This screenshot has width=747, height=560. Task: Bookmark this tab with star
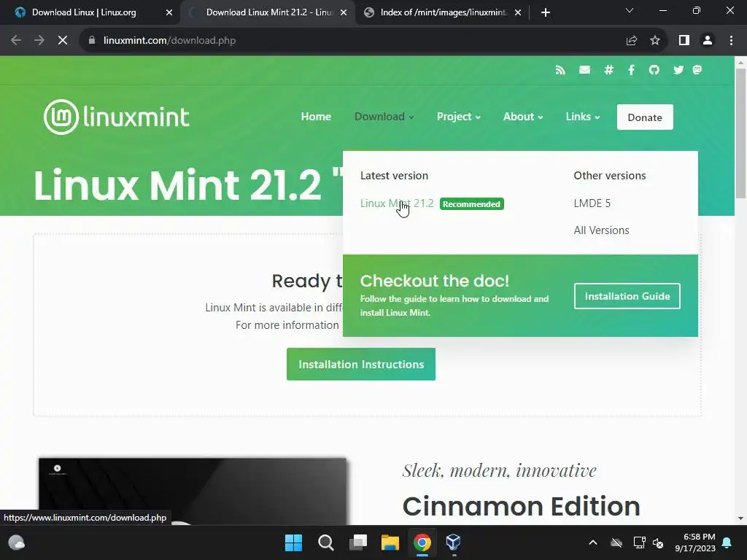(655, 41)
